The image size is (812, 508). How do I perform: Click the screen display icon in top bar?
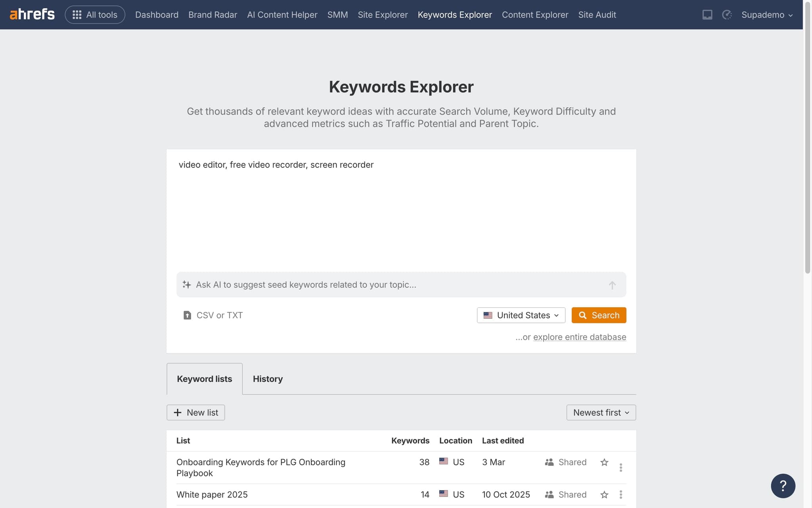point(707,15)
